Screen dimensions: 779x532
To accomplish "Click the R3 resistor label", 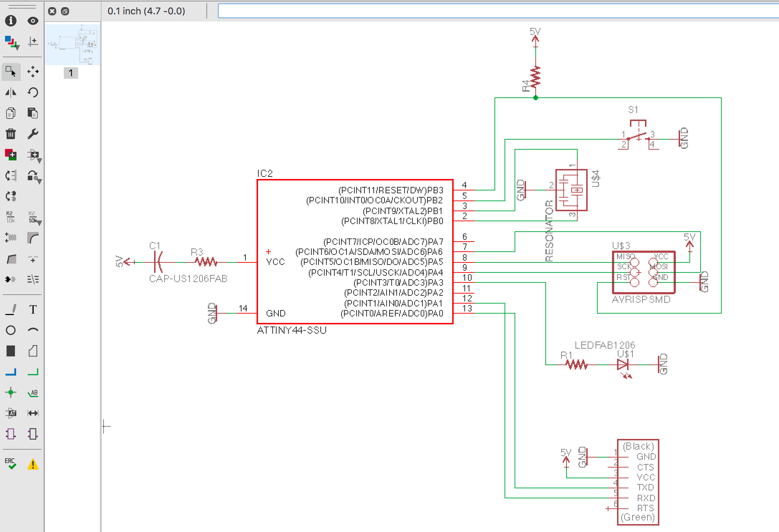I will point(197,252).
